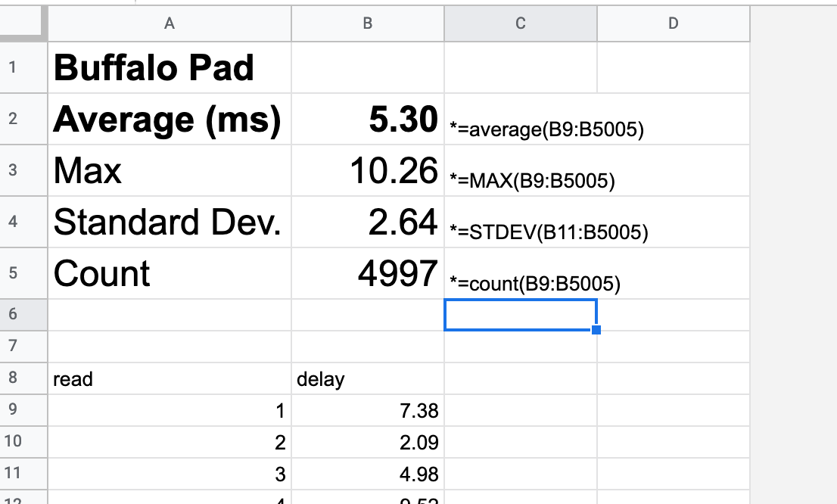Select row 8 header
This screenshot has width=837, height=504.
(x=12, y=378)
